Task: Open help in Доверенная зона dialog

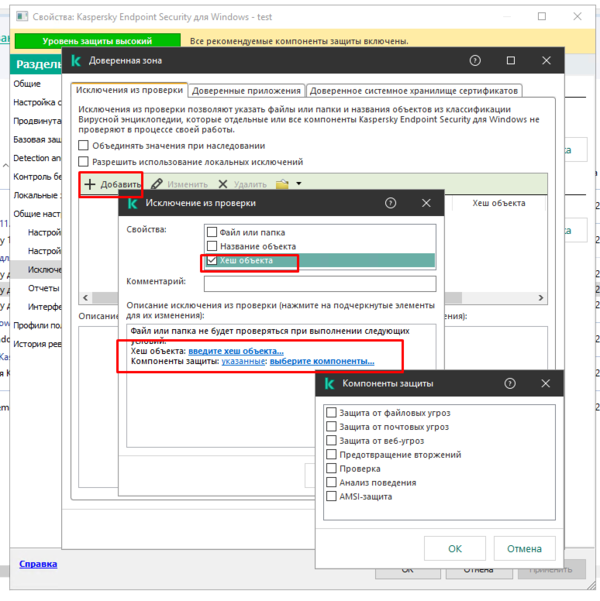Action: click(475, 61)
